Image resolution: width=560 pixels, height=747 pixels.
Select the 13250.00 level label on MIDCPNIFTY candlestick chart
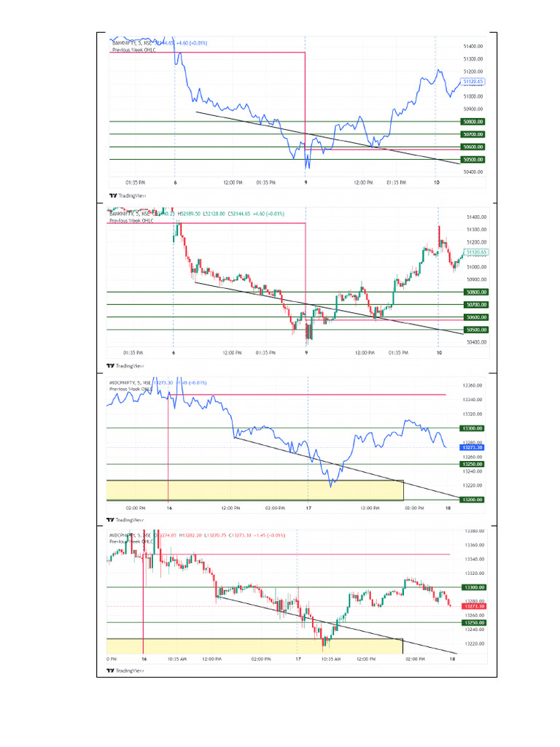point(475,623)
